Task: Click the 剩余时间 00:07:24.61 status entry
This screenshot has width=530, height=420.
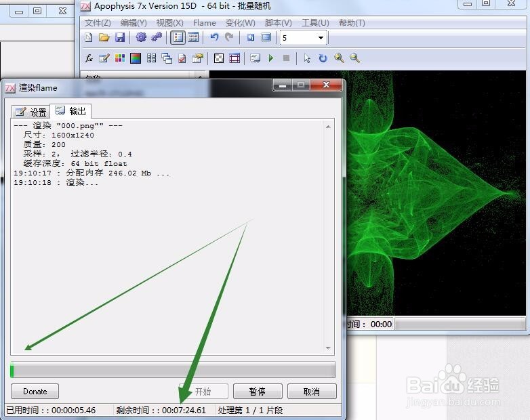Action: tap(161, 411)
